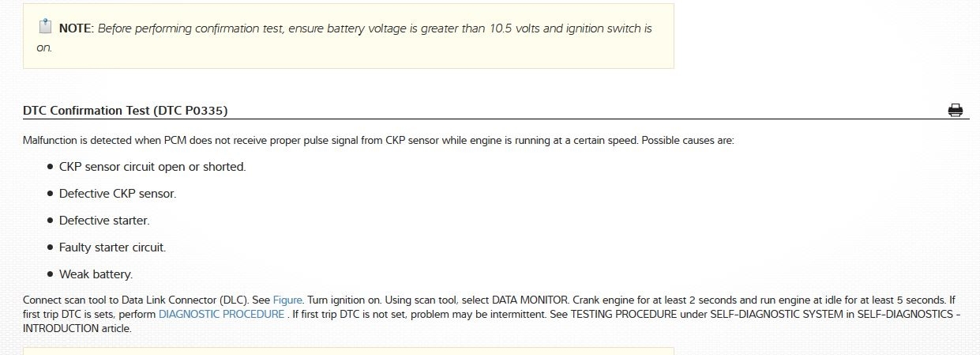The image size is (980, 355).
Task: Select the "Weak battery" bullet item
Action: click(96, 274)
